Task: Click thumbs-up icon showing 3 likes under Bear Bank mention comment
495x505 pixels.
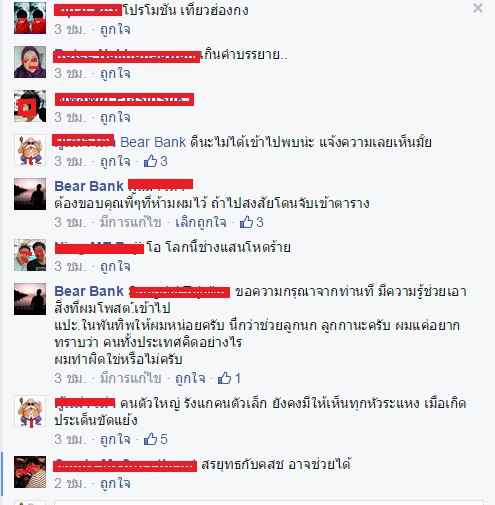Action: click(x=150, y=161)
